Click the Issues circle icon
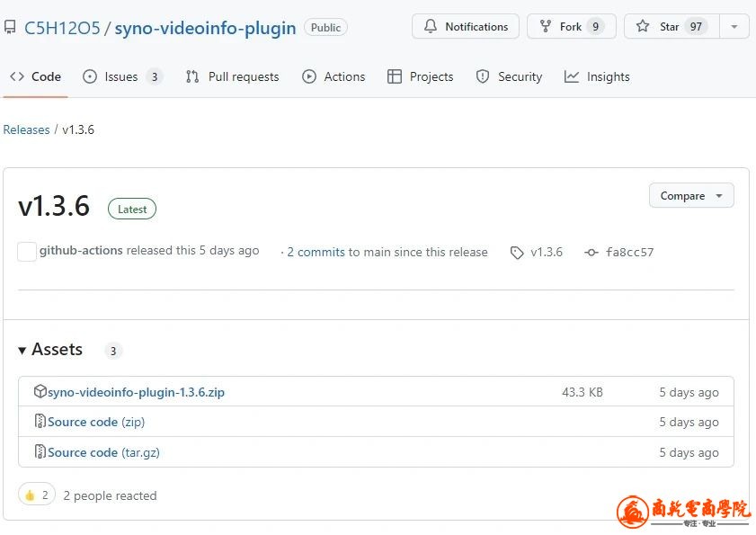This screenshot has height=535, width=756. pos(90,76)
